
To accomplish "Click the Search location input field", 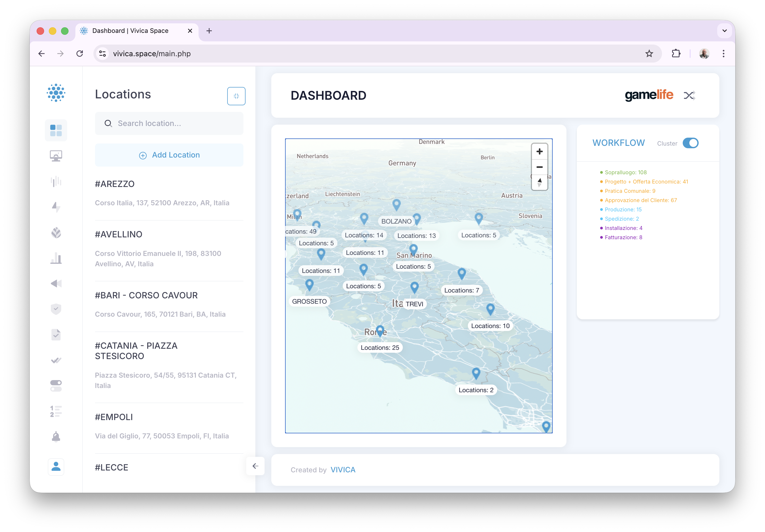I will 169,123.
